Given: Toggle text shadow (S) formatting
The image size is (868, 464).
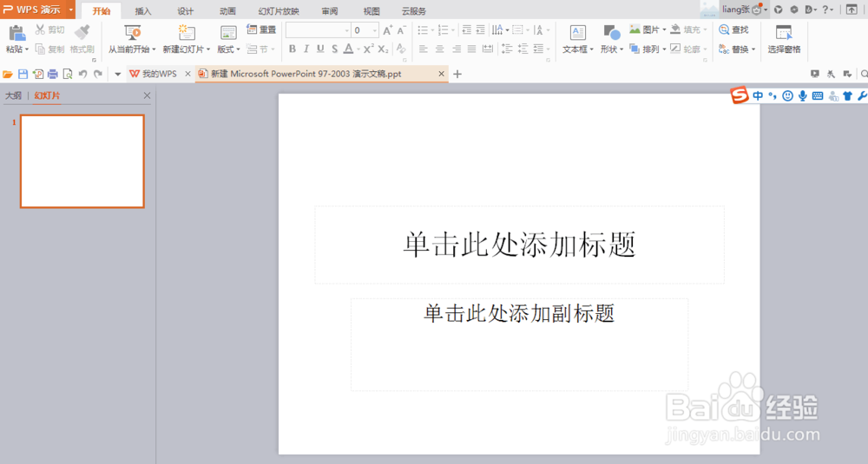Looking at the screenshot, I should click(x=334, y=49).
